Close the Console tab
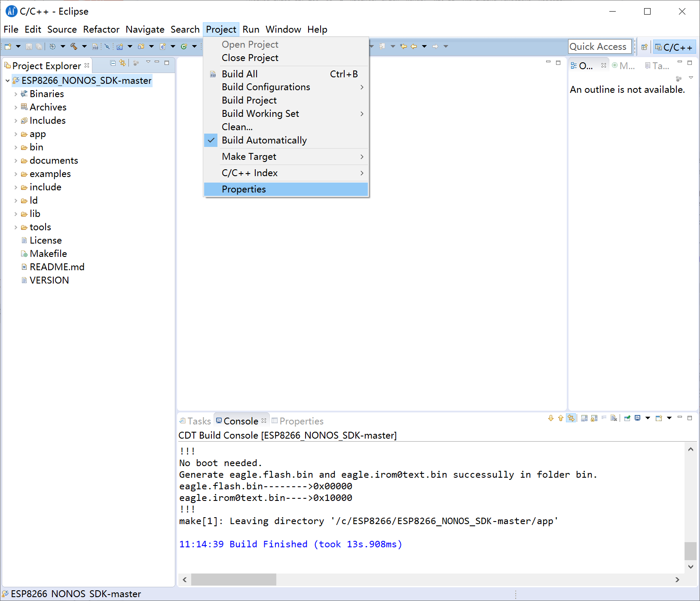Viewport: 700px width, 601px height. tap(264, 421)
